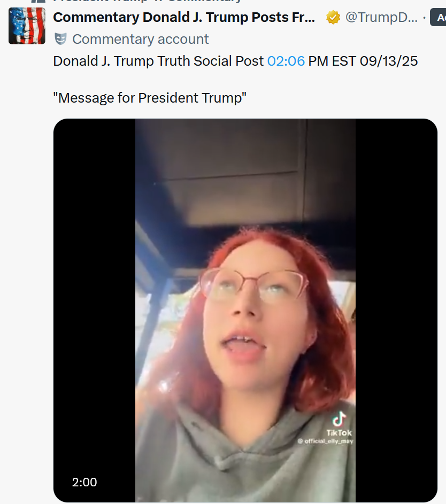The image size is (446, 504).
Task: Click the Commentary account label
Action: (140, 39)
